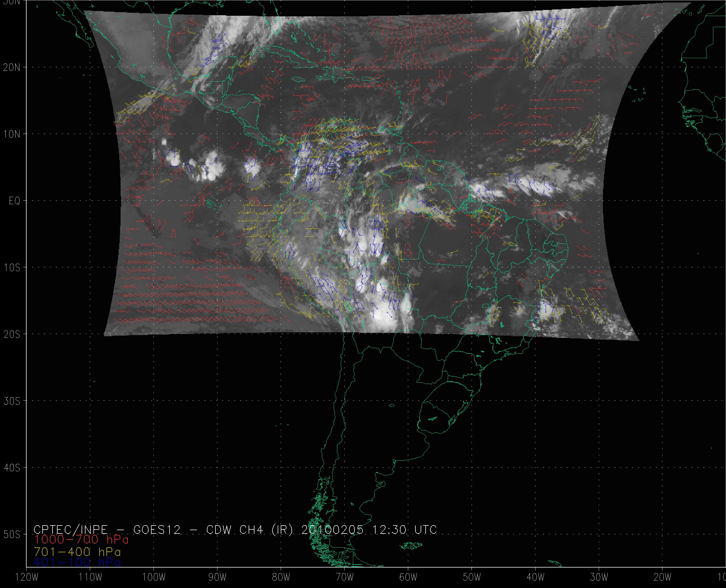Viewport: 726px width, 588px height.
Task: Click the 20S latitude label
Action: tap(12, 334)
